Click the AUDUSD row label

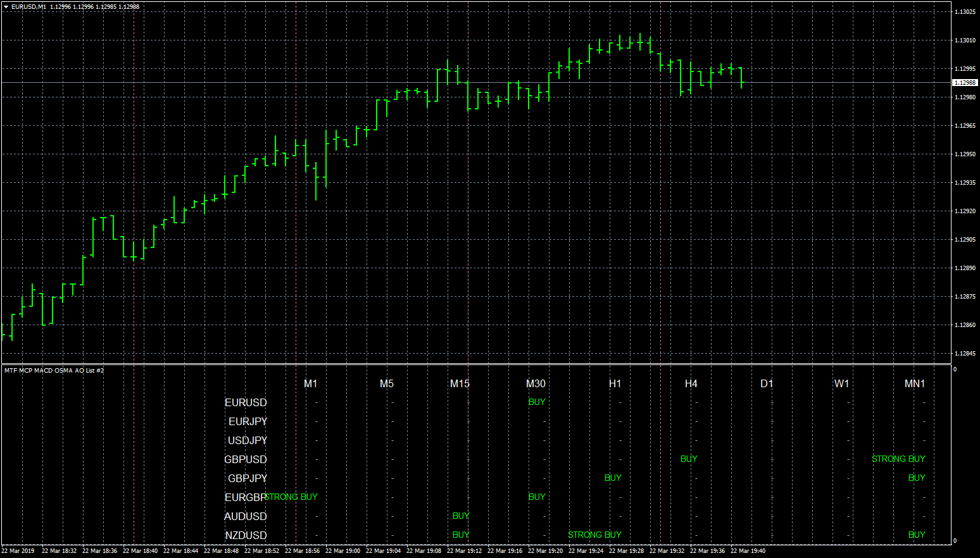coord(246,516)
